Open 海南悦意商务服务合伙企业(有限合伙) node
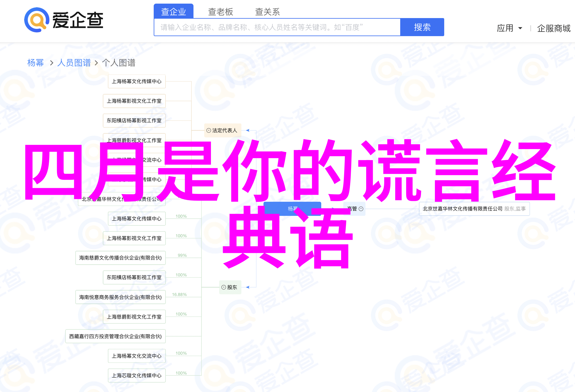 [x=121, y=297]
